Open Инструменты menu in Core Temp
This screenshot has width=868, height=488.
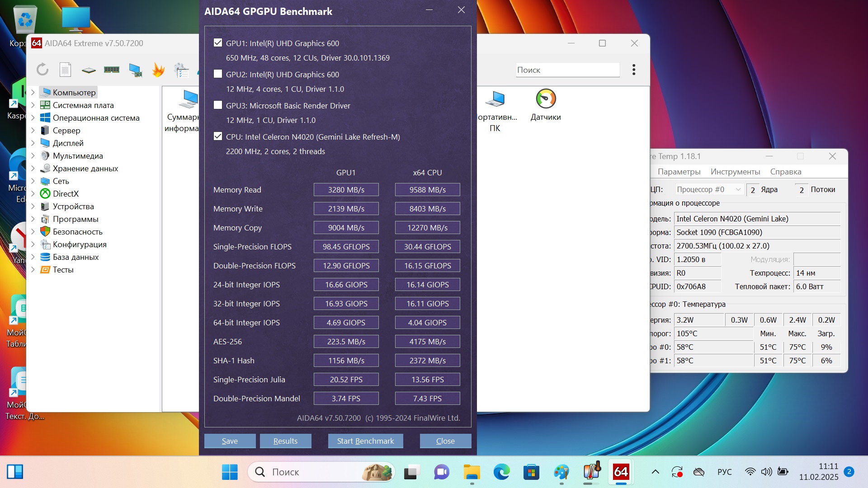pyautogui.click(x=735, y=172)
